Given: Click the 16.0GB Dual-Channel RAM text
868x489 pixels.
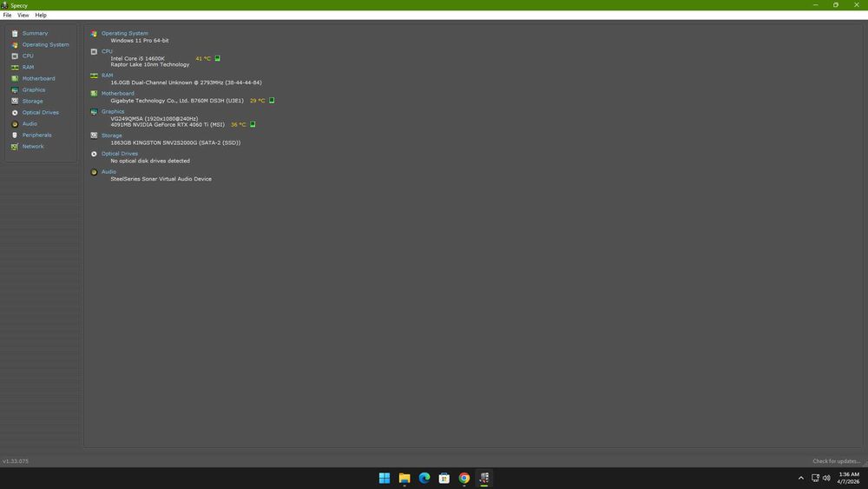Looking at the screenshot, I should point(186,83).
